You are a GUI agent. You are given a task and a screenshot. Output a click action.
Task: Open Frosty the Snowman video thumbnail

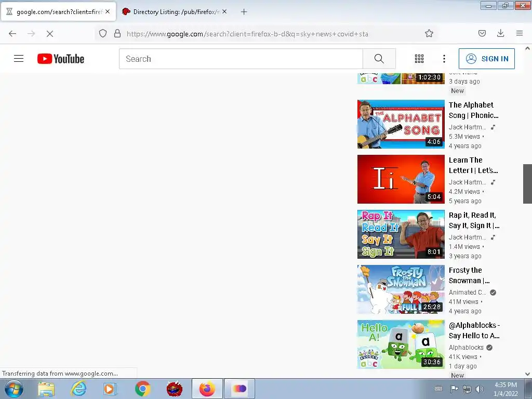point(401,289)
